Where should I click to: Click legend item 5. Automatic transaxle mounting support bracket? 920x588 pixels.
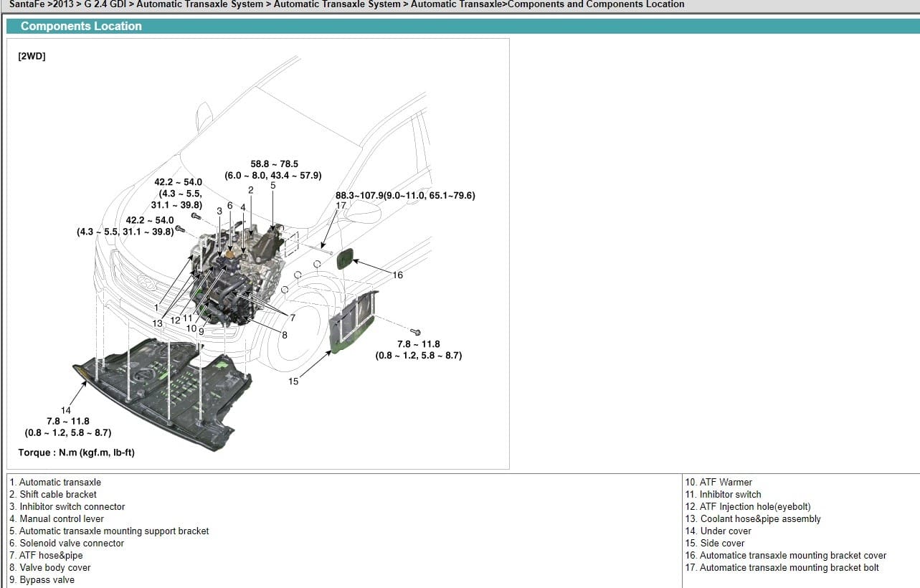coord(109,531)
